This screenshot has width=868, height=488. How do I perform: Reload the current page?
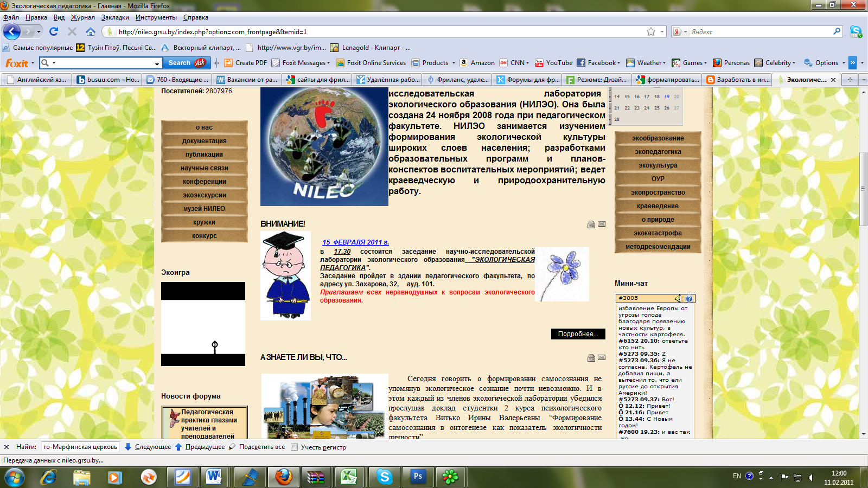pos(54,31)
